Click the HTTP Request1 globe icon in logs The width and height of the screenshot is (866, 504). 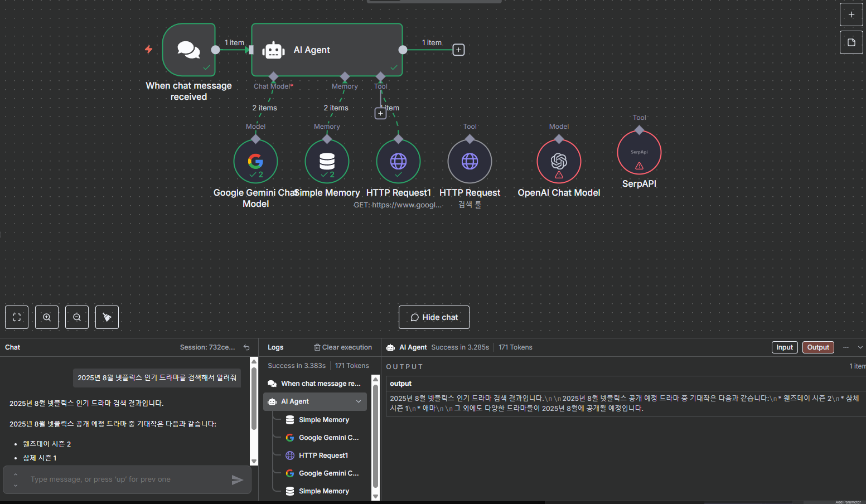click(290, 455)
